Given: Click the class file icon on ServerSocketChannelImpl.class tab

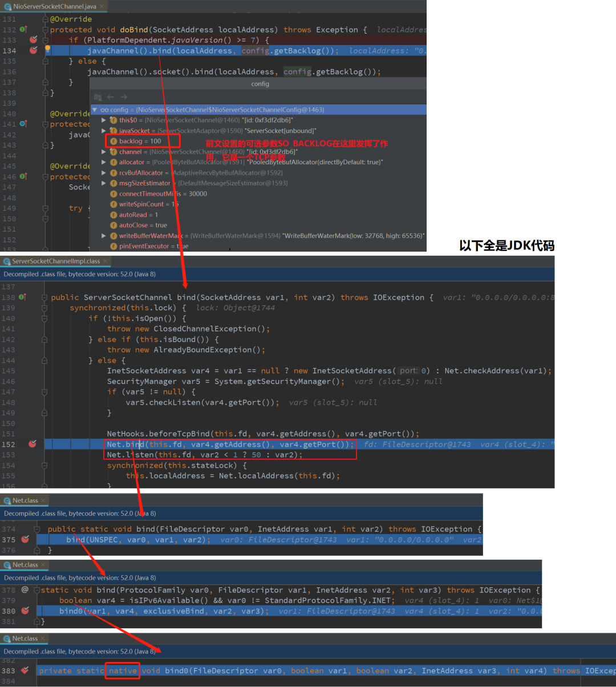Looking at the screenshot, I should 7,261.
